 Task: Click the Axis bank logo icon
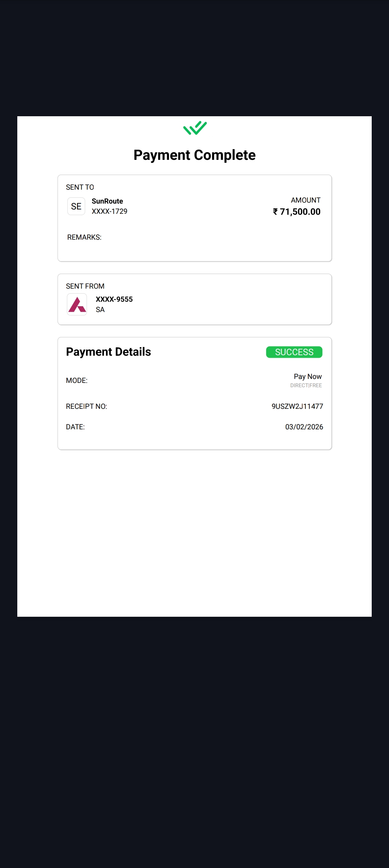point(77,304)
